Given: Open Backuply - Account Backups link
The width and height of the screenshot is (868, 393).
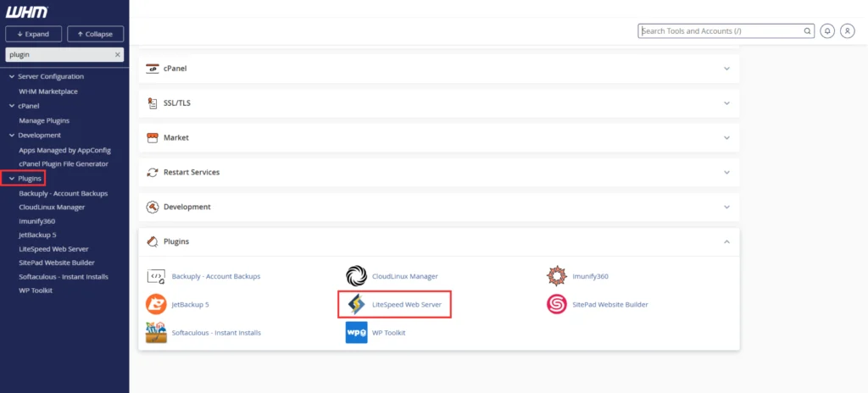Looking at the screenshot, I should (216, 276).
